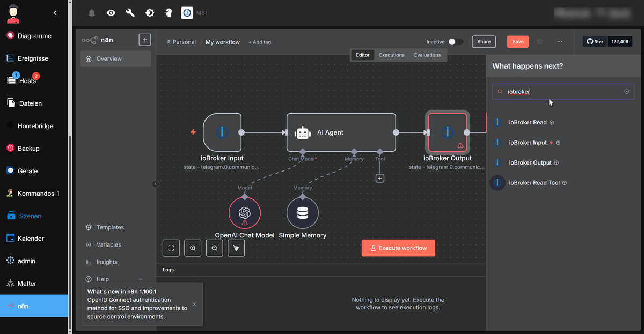The image size is (644, 334).
Task: Click the wrench icon in top toolbar
Action: coord(130,13)
